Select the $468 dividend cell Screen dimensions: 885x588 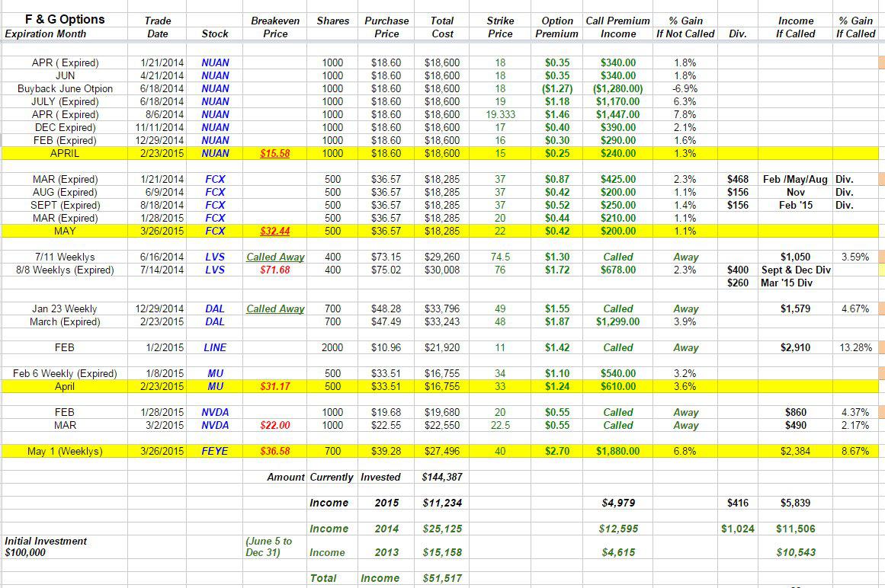click(738, 179)
